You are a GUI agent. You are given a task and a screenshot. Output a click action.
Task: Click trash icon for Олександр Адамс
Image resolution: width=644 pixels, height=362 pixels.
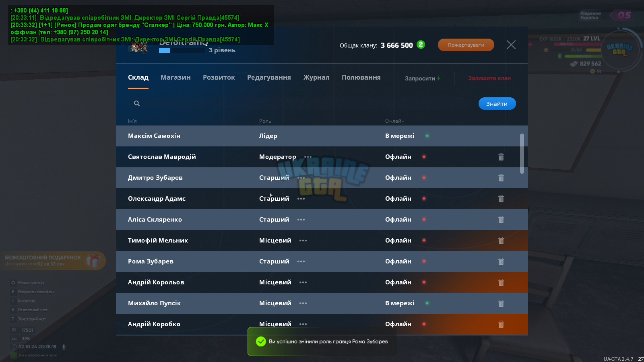click(x=501, y=199)
